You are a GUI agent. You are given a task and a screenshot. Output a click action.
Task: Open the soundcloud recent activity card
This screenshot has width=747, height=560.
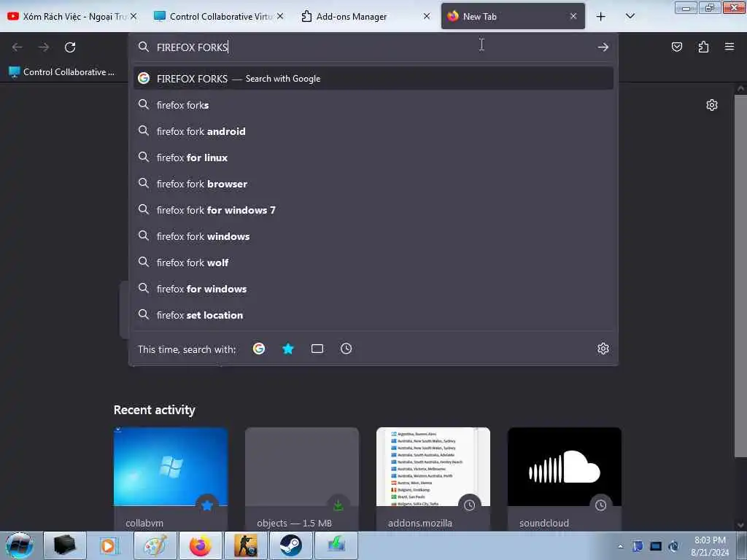click(565, 478)
